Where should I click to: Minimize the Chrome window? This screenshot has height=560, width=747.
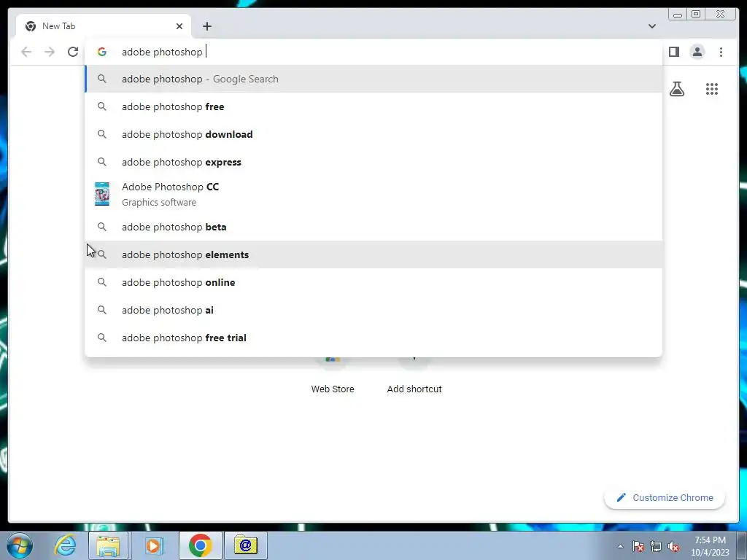tap(678, 15)
